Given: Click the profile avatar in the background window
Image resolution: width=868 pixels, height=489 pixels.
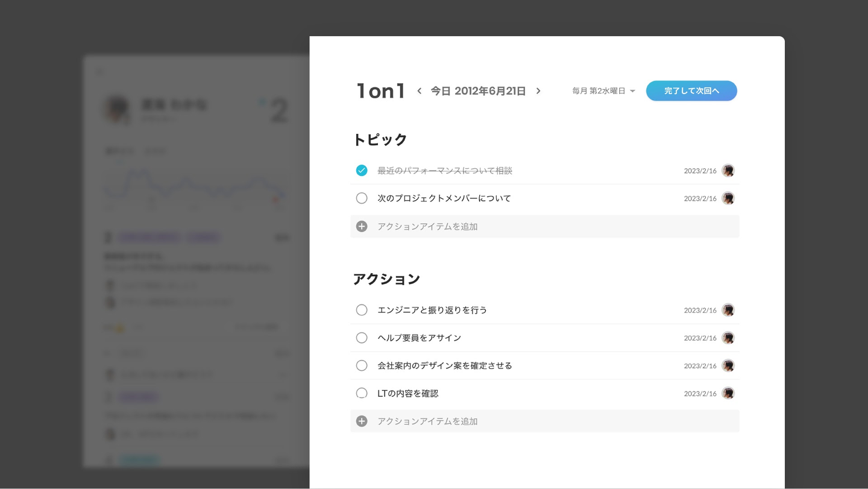Looking at the screenshot, I should tap(117, 109).
